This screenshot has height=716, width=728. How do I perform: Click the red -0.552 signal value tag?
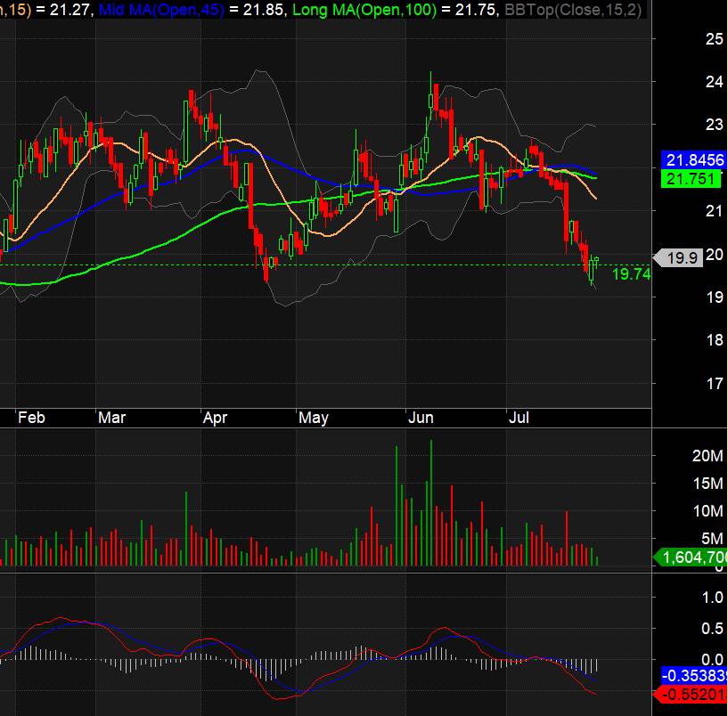point(694,693)
